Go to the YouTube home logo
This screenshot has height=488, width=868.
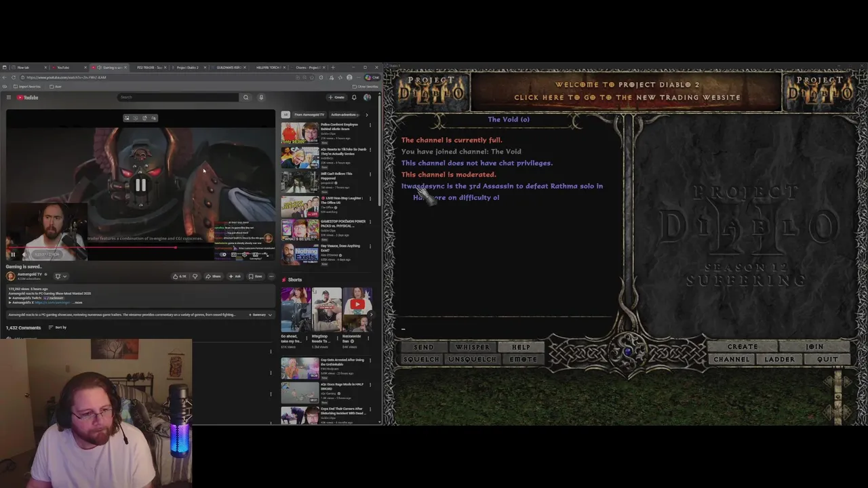pos(27,98)
